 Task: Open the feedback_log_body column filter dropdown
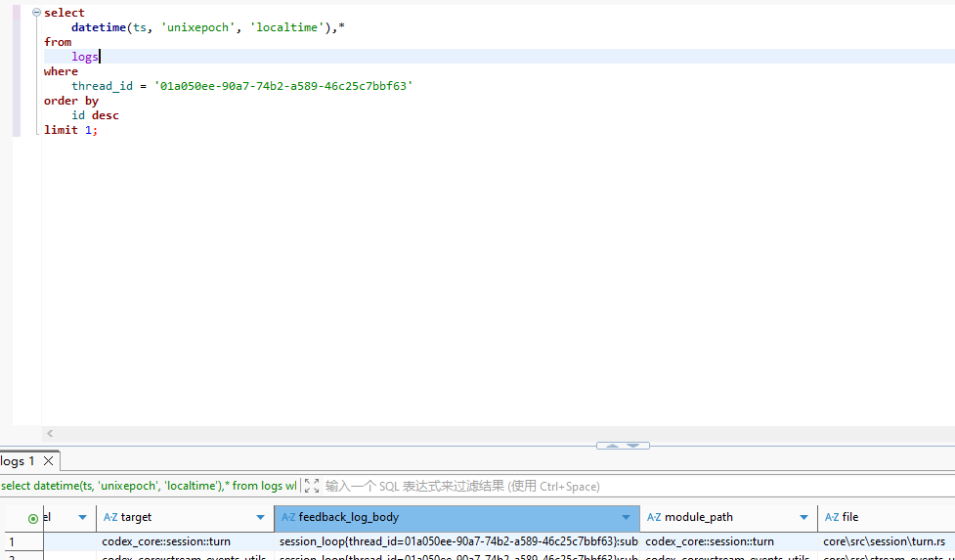click(627, 517)
